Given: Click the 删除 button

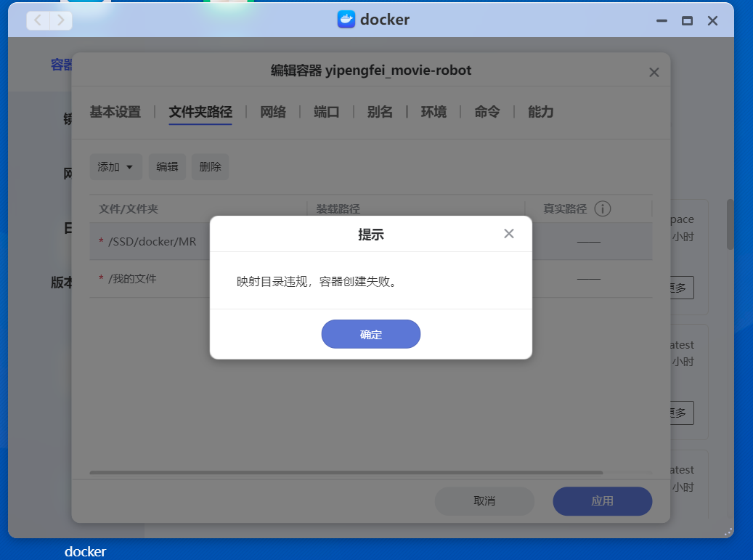Looking at the screenshot, I should [x=210, y=166].
